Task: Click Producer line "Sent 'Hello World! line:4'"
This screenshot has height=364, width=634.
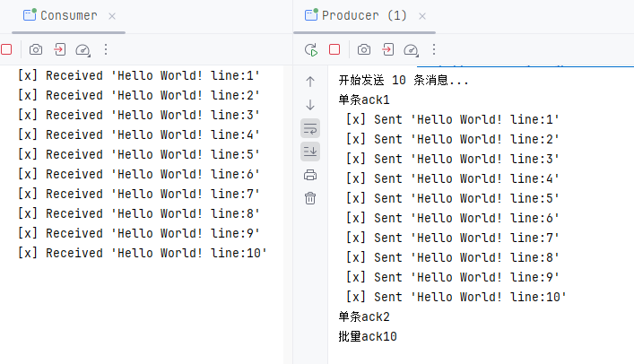Action: tap(453, 178)
